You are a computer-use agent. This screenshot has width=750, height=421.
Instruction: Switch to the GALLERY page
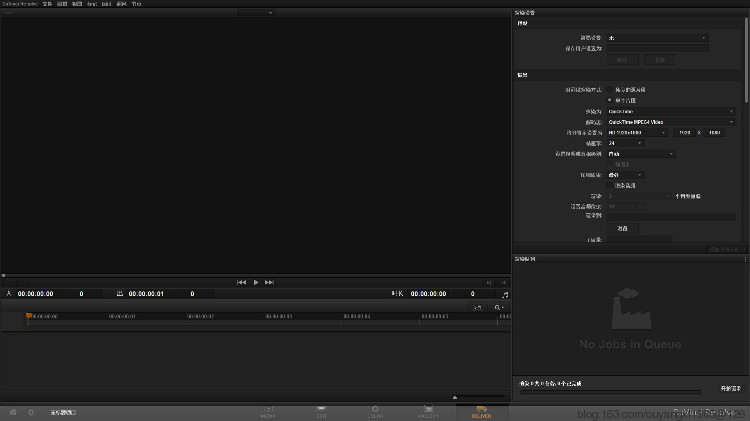[428, 412]
